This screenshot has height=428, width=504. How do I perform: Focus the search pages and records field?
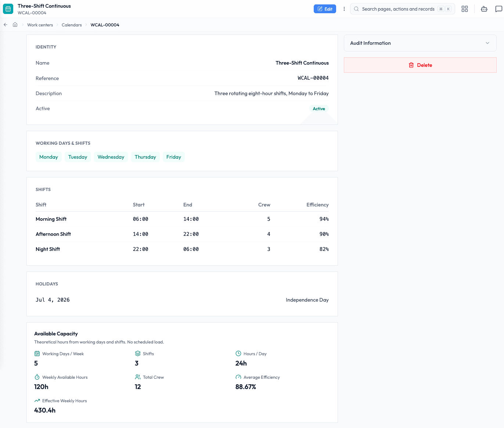coord(402,9)
